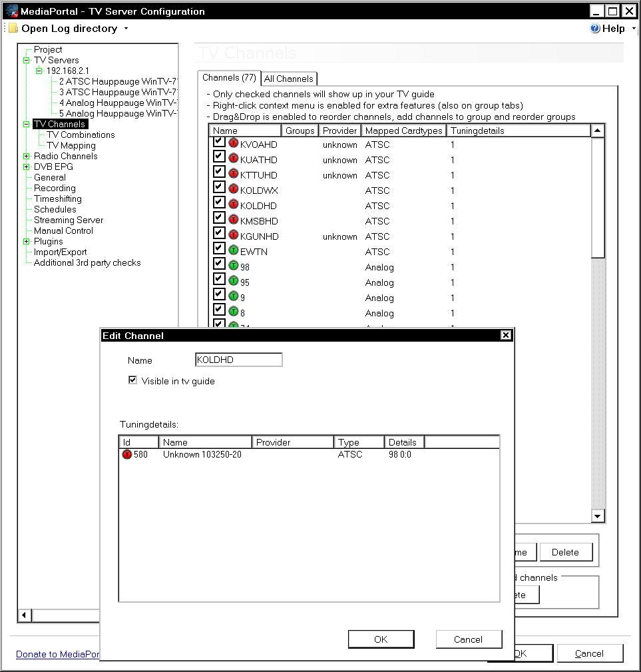This screenshot has width=641, height=672.
Task: Uncheck the KVOAHD channel checkbox
Action: [x=219, y=141]
